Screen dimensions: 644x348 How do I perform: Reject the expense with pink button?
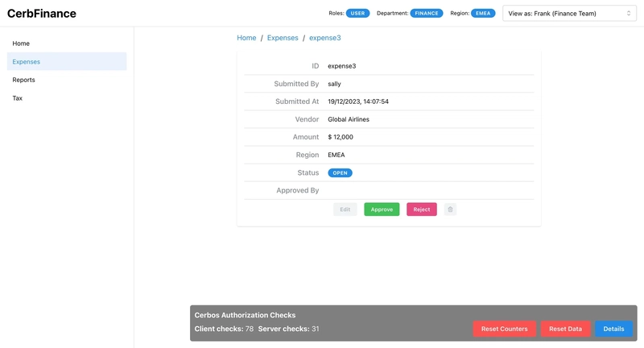tap(421, 209)
